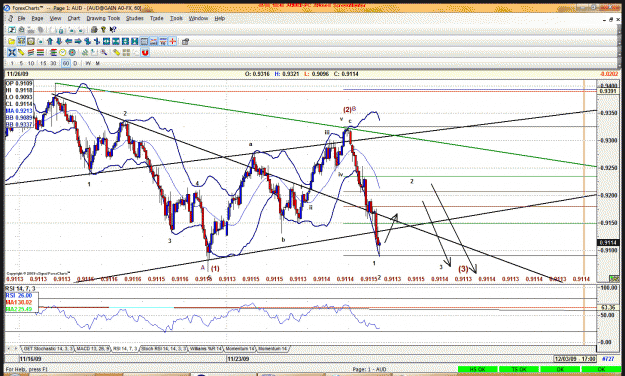Click the blue up arrow toolbar icon

pos(50,41)
